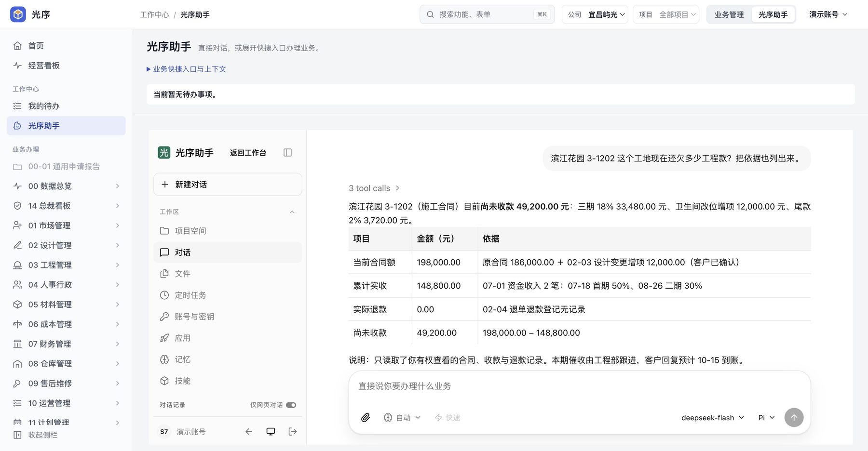Open 经营看板 in sidebar
868x451 pixels.
pyautogui.click(x=66, y=65)
